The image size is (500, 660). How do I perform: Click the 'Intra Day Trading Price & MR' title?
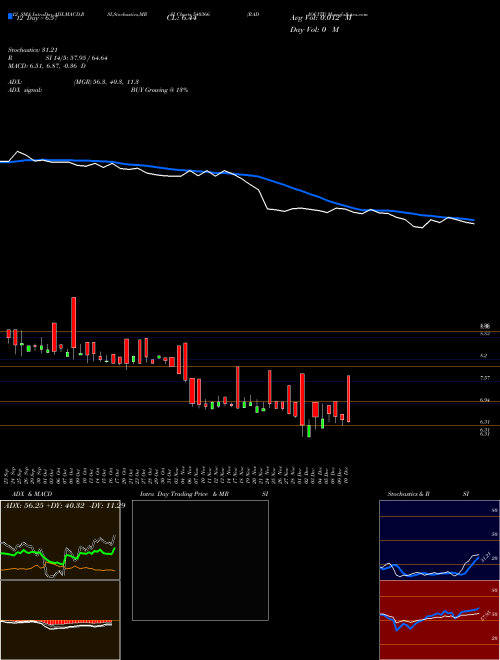click(184, 494)
